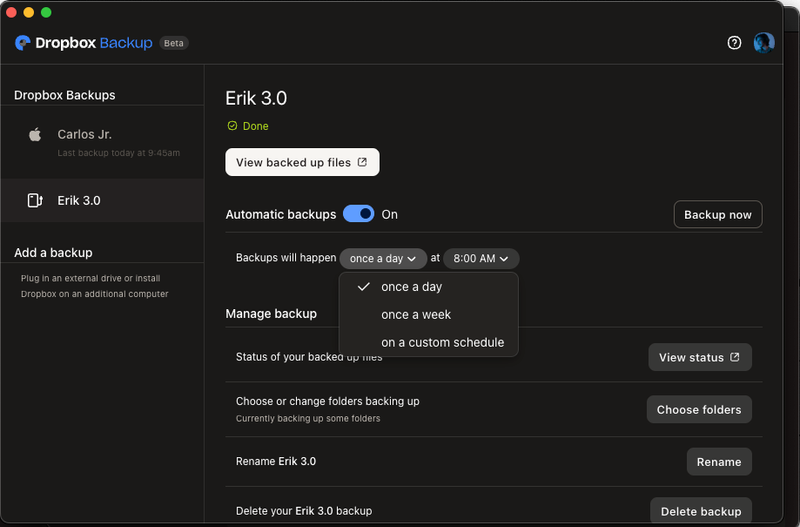Choose "once a week" from the menu
Image resolution: width=800 pixels, height=527 pixels.
coord(416,314)
